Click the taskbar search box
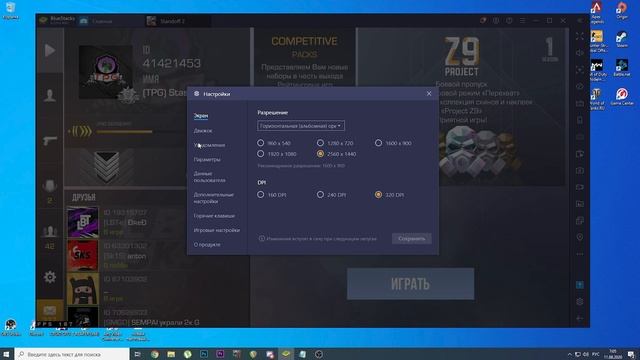640x360 pixels. point(72,354)
